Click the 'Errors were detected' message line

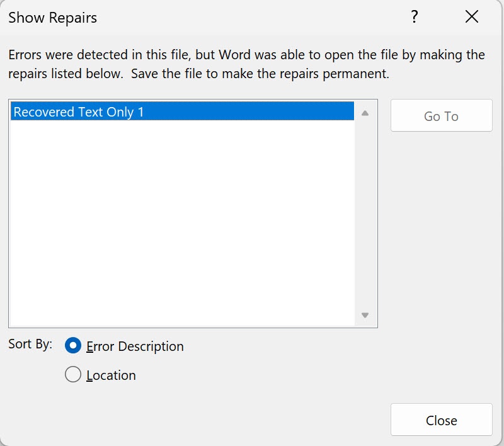click(246, 55)
